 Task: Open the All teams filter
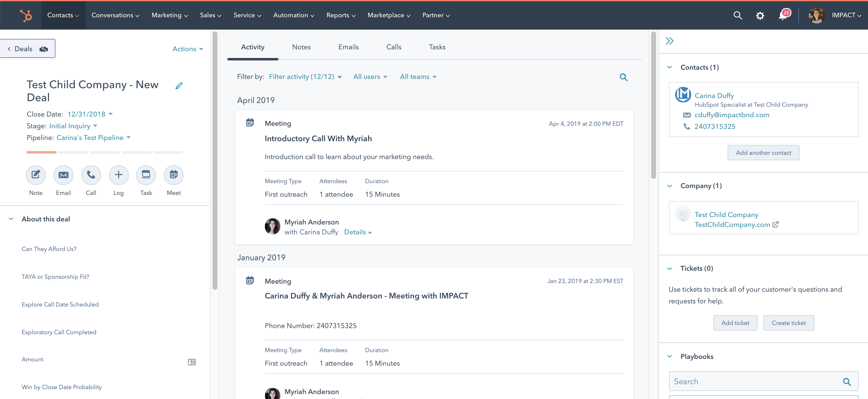(x=418, y=77)
